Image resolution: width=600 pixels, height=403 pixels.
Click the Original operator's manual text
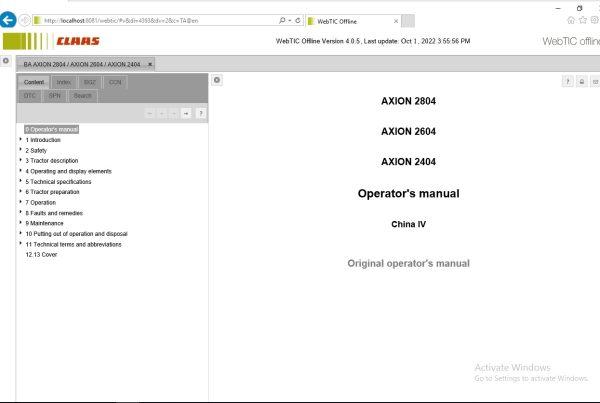click(x=408, y=263)
